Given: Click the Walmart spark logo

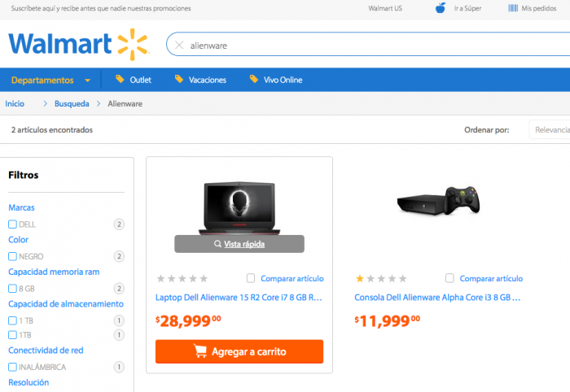Looking at the screenshot, I should [x=132, y=44].
